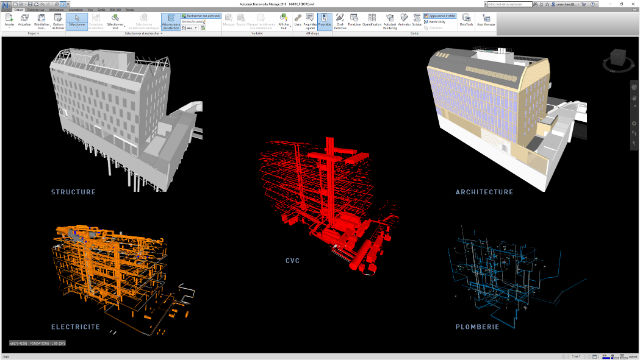Click Rechercher des éléments button
Image resolution: width=640 pixels, height=360 pixels.
click(201, 16)
